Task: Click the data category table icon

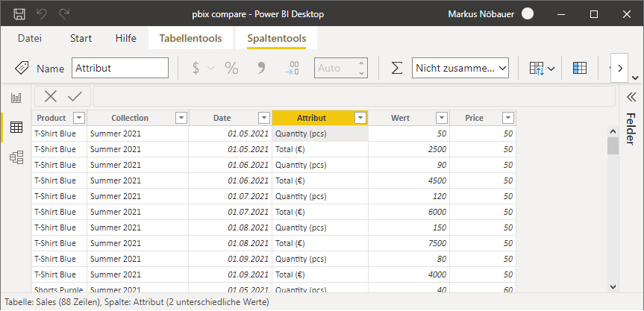Action: [580, 68]
